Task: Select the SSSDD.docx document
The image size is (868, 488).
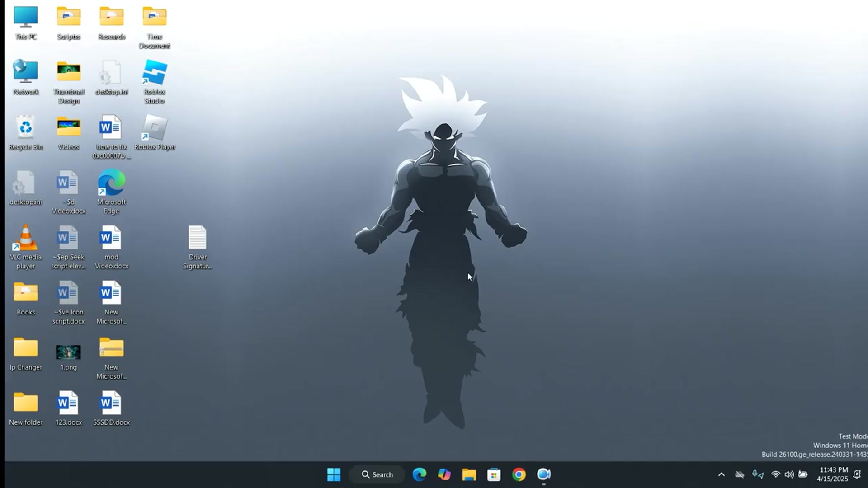Action: coord(112,408)
